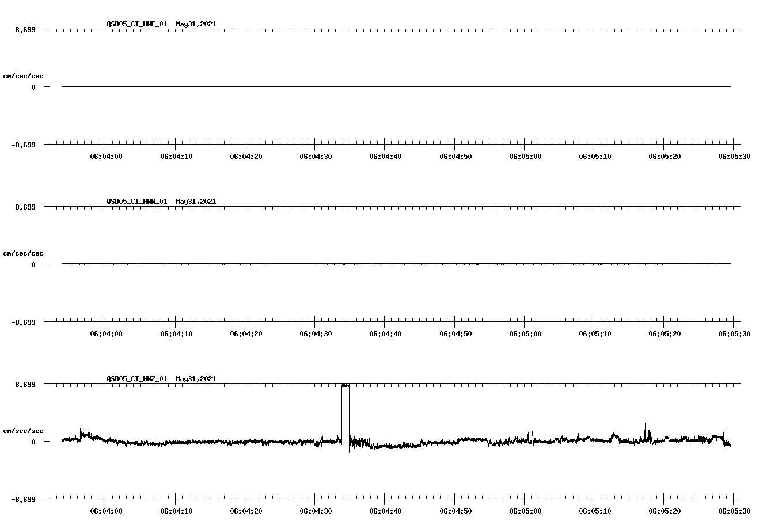Click the 8.699 upper limit of HNZ plot
The image size is (782, 532).
click(25, 385)
